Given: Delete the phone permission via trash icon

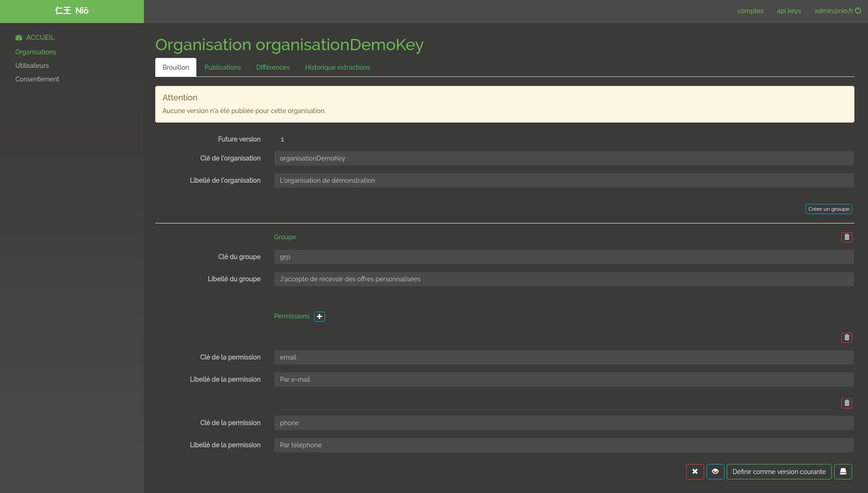Looking at the screenshot, I should [x=846, y=403].
